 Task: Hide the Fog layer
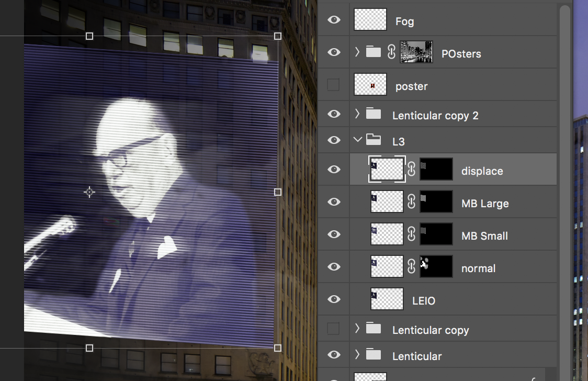coord(334,19)
